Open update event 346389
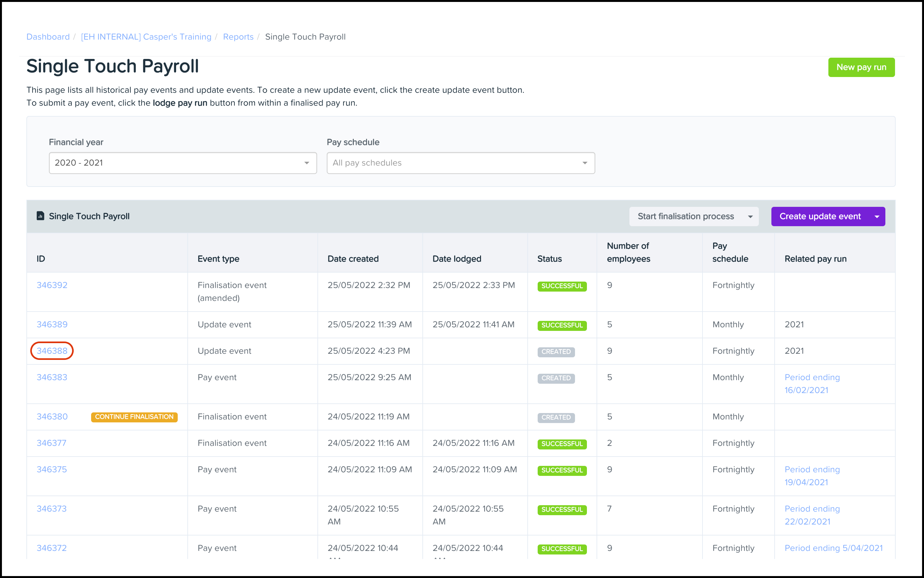This screenshot has width=924, height=578. point(52,324)
